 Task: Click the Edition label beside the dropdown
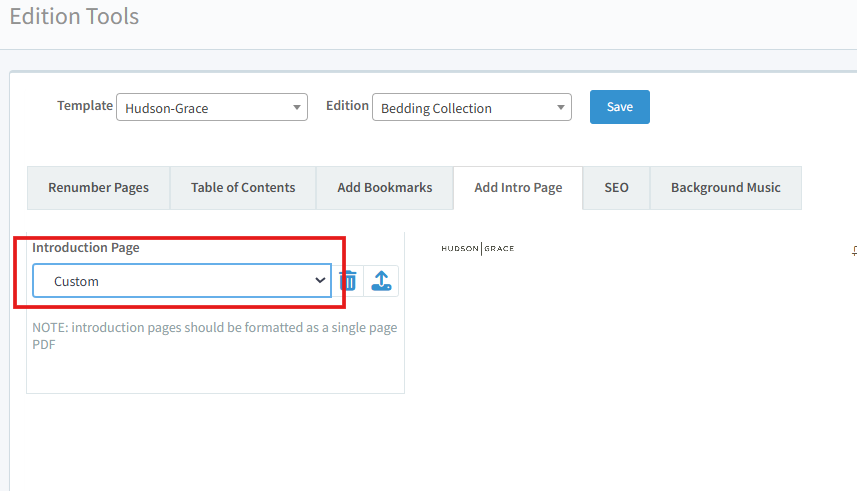point(347,106)
